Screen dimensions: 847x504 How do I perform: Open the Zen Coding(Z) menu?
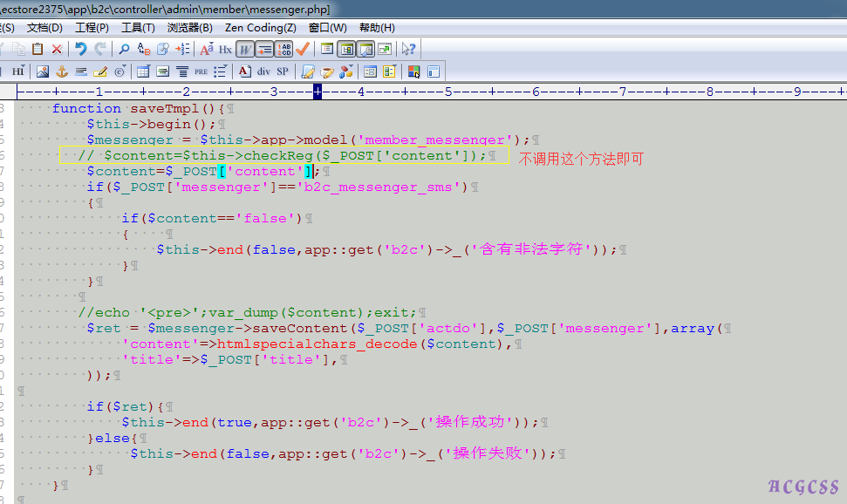click(x=260, y=28)
